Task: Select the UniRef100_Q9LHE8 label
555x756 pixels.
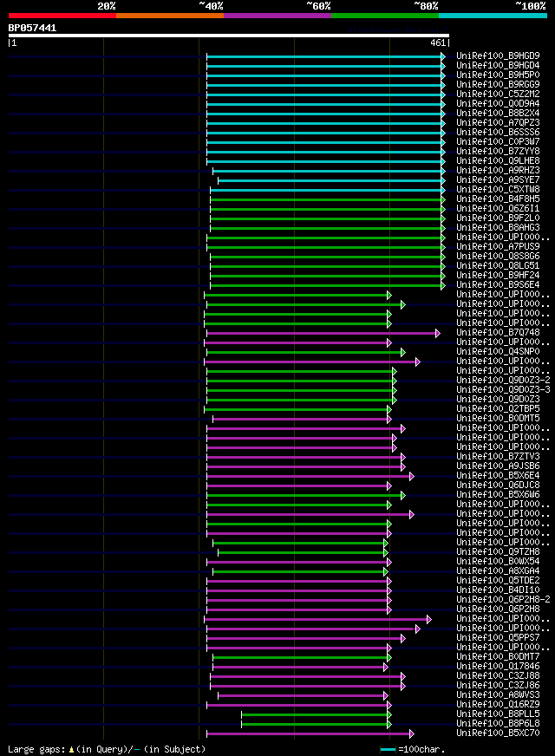Action: point(498,161)
